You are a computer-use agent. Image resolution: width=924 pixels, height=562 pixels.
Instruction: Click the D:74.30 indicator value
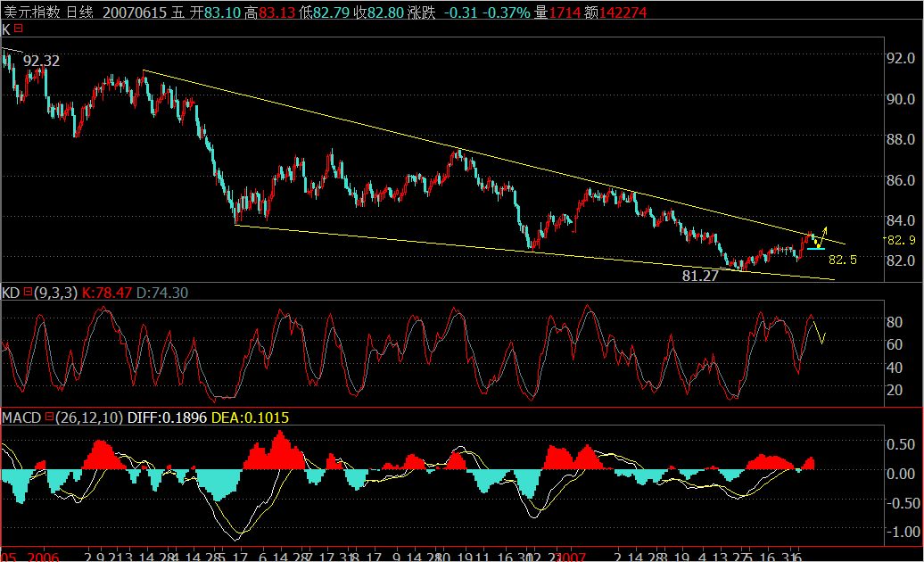[162, 293]
